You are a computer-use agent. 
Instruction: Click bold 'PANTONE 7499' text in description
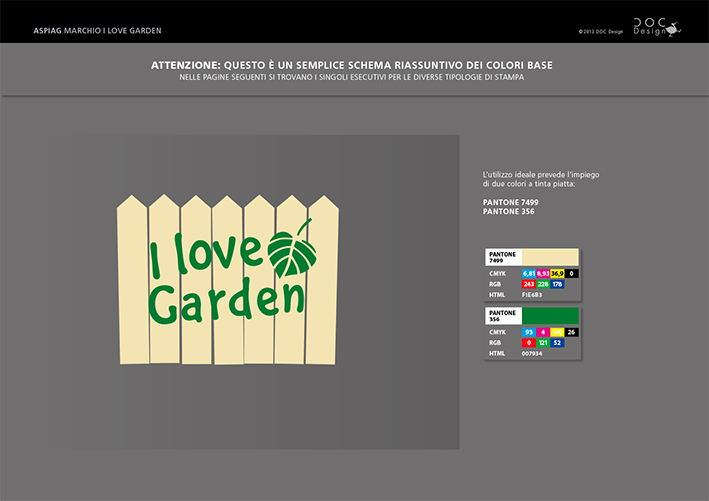510,202
